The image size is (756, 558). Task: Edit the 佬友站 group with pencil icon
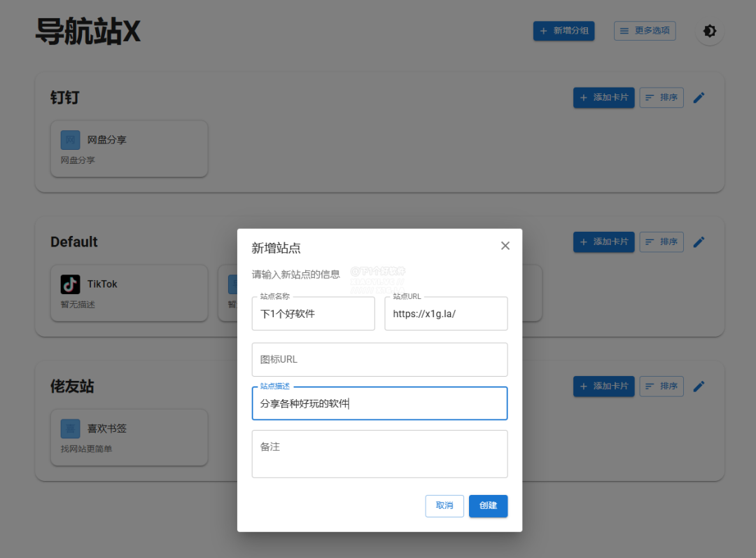pos(699,386)
